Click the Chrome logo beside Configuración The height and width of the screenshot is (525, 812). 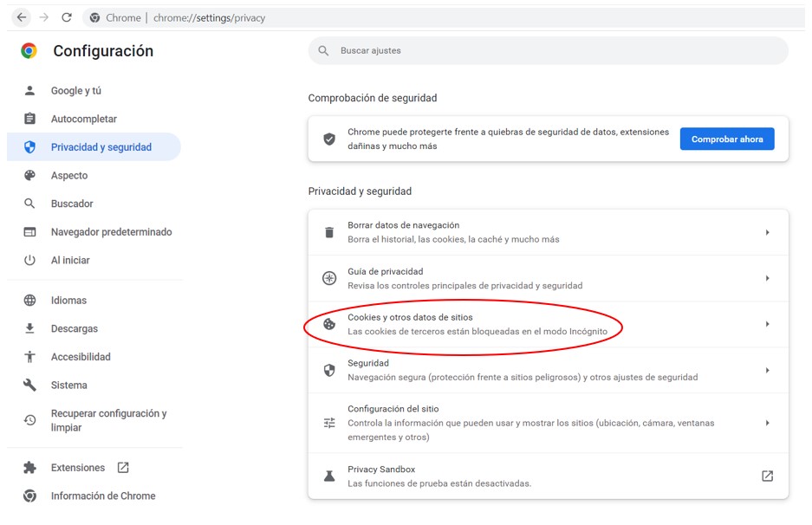29,51
